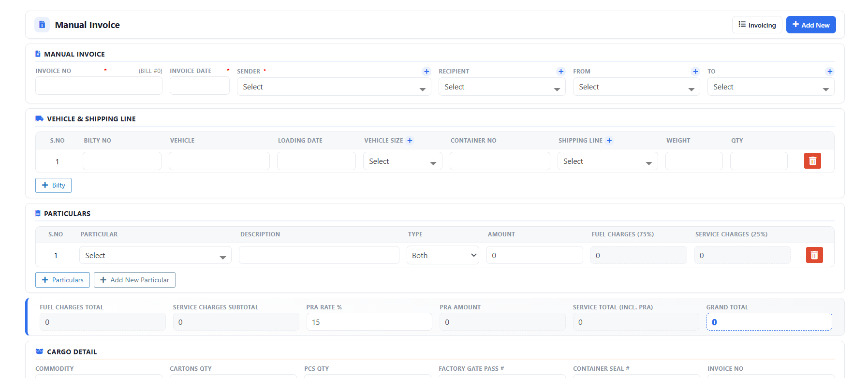Image resolution: width=868 pixels, height=378 pixels.
Task: Add a new vehicle size via plus icon
Action: [410, 141]
